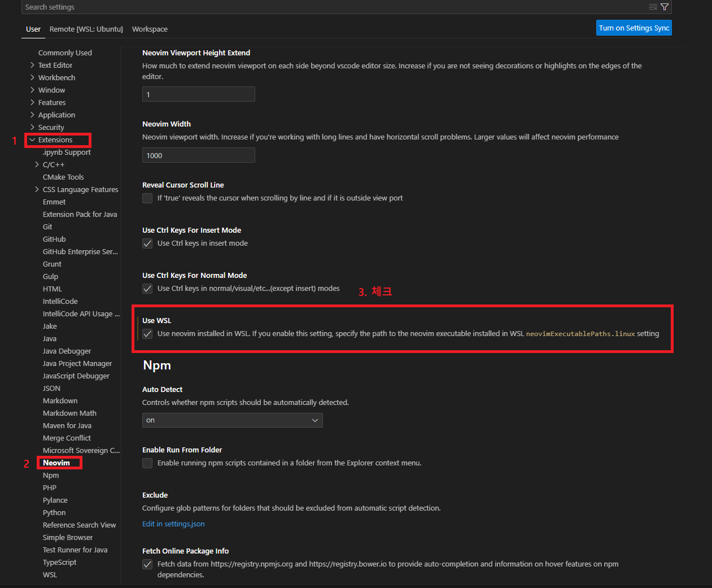Viewport: 712px width, 588px height.
Task: Expand the Window settings section
Action: (x=32, y=90)
